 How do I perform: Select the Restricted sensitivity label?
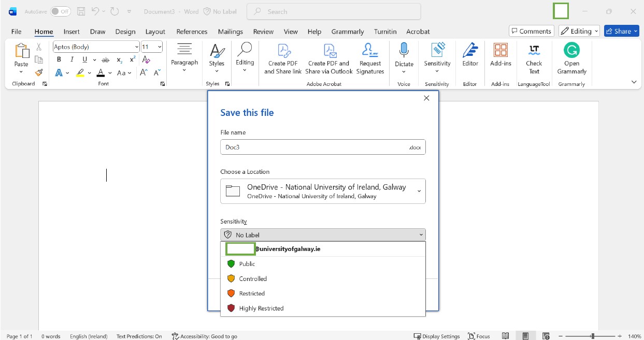click(323, 293)
